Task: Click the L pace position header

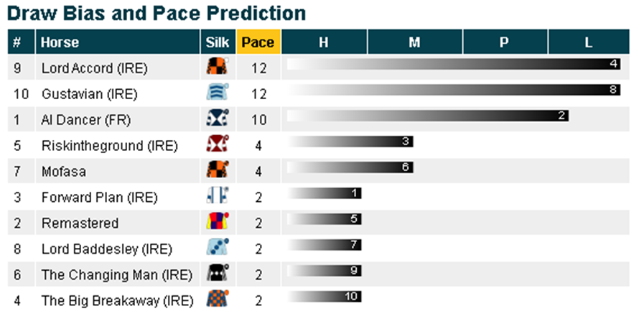Action: [589, 42]
